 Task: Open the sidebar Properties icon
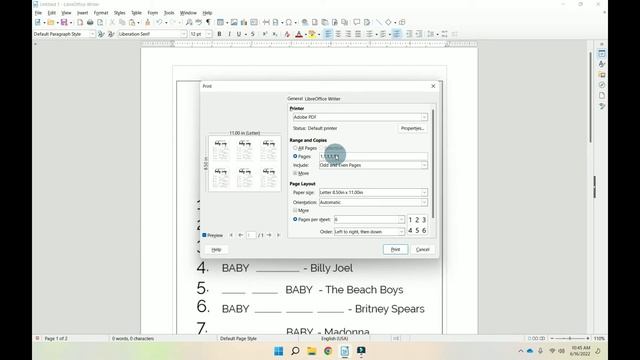pos(602,53)
